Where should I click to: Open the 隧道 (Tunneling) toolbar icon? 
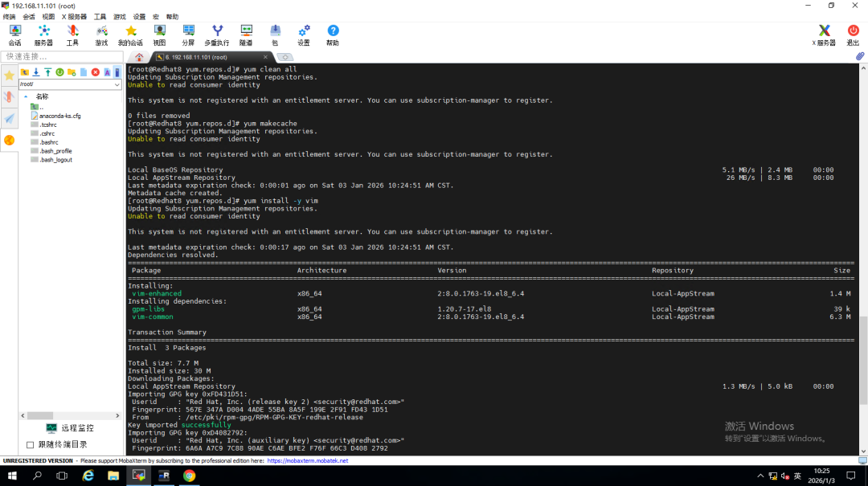(247, 35)
